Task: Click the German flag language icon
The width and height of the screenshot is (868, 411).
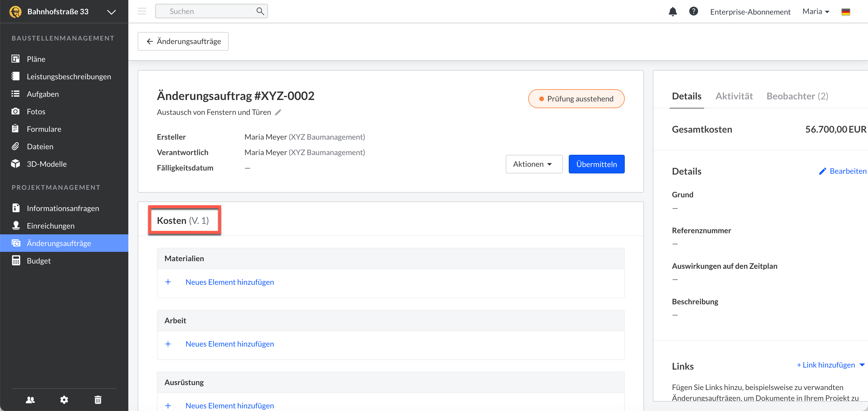Action: (x=846, y=12)
